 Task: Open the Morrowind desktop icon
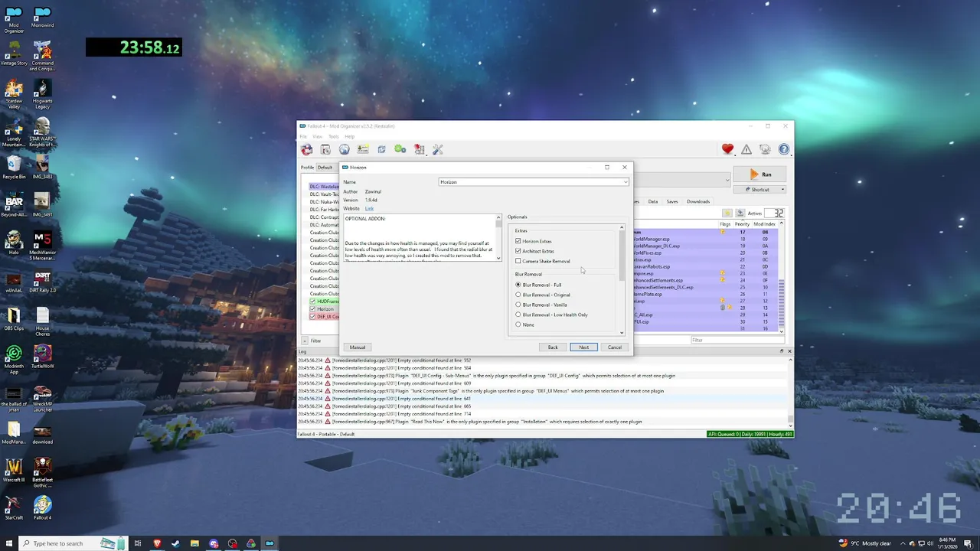(x=42, y=17)
